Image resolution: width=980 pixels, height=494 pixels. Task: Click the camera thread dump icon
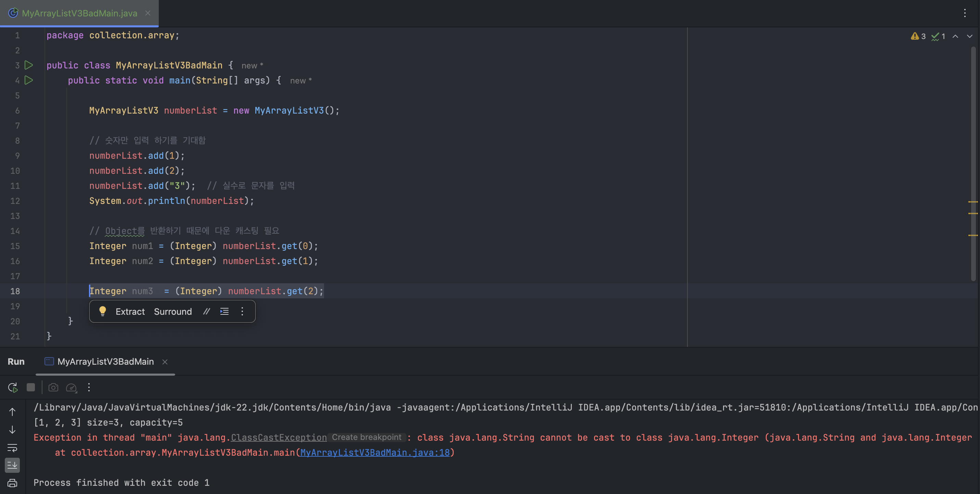pos(53,388)
